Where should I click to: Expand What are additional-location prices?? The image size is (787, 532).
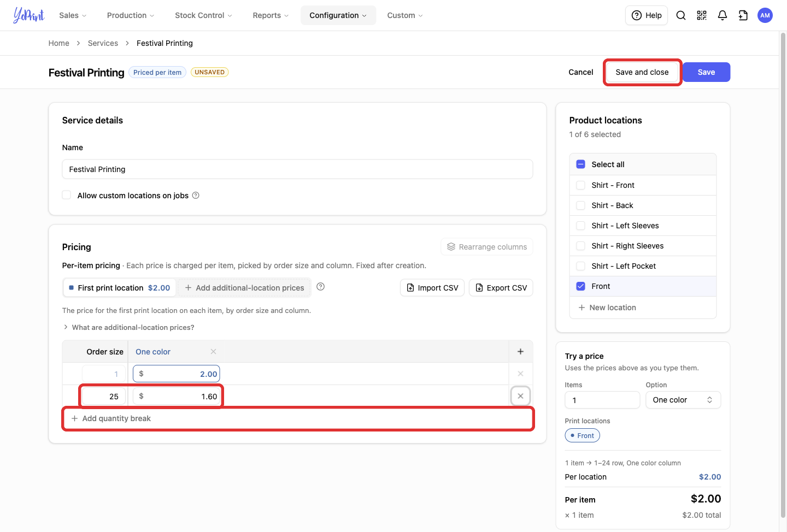click(128, 327)
